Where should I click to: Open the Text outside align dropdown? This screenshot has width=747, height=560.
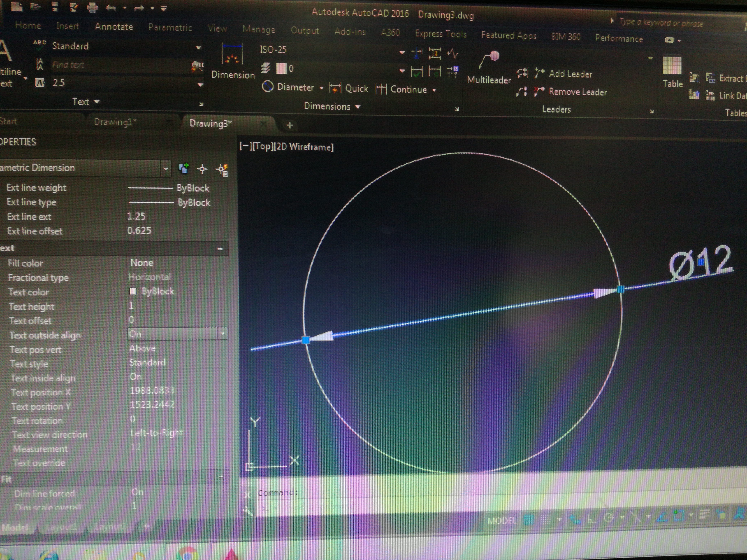[222, 333]
